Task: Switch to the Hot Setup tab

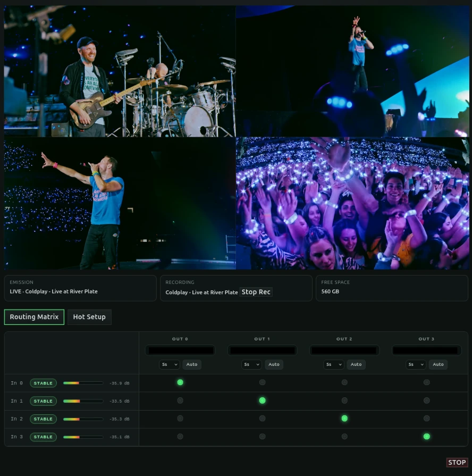Action: point(89,317)
